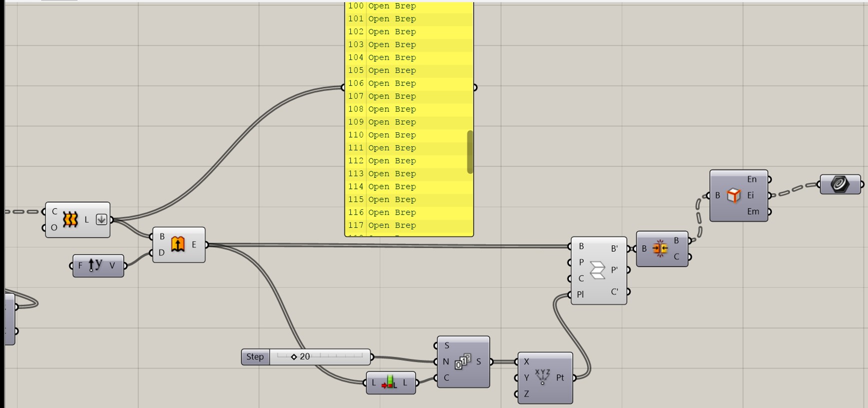Viewport: 868px width, 408px height.
Task: Click the List Length component icon
Action: tap(389, 383)
